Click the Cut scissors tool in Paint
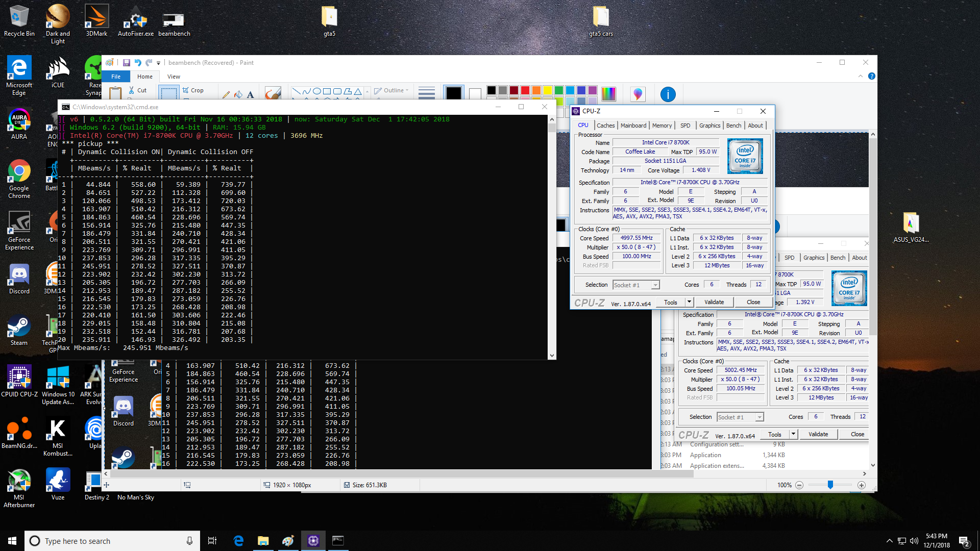Image resolution: width=980 pixels, height=551 pixels. [137, 90]
